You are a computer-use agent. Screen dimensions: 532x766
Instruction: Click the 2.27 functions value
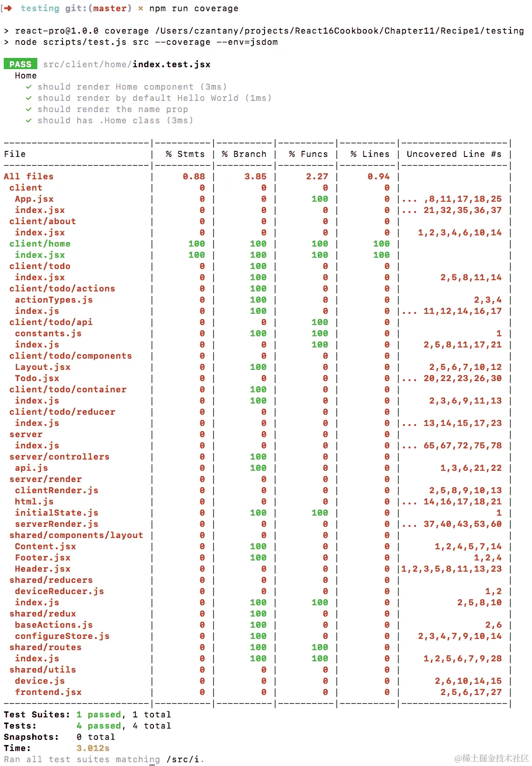pos(317,177)
